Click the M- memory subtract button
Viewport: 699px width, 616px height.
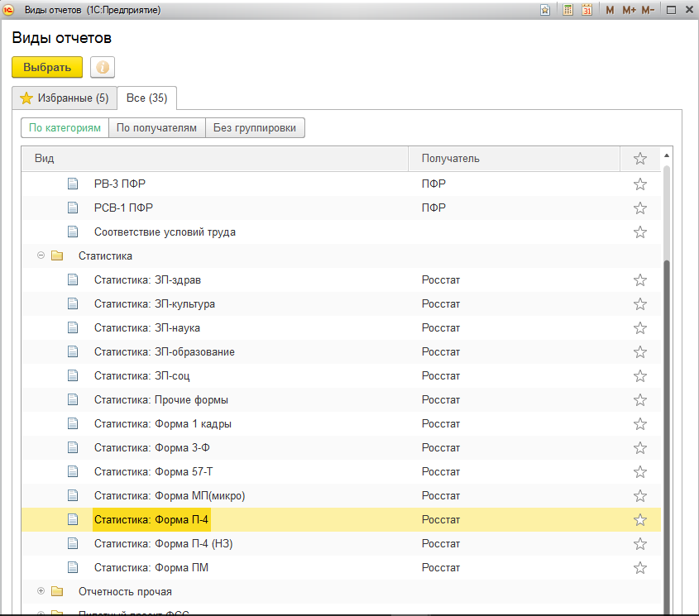click(x=648, y=10)
